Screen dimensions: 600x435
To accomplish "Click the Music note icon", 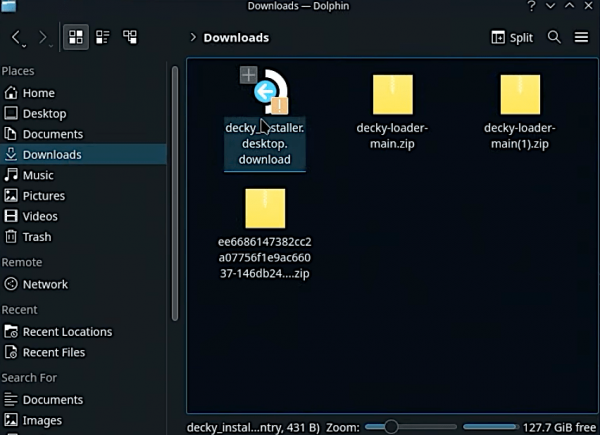I will point(11,174).
